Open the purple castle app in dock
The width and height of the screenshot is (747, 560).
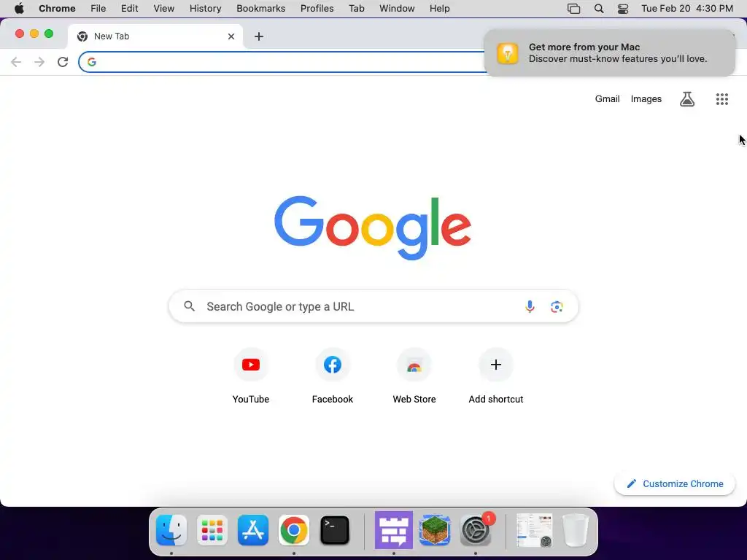pos(393,530)
